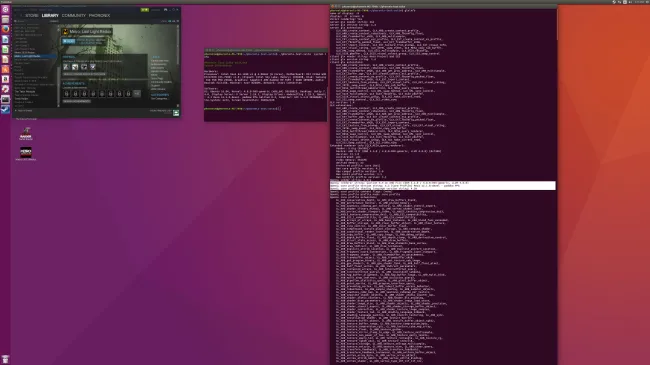Focus the Steam launcher icon
650x365 pixels.
click(5, 110)
